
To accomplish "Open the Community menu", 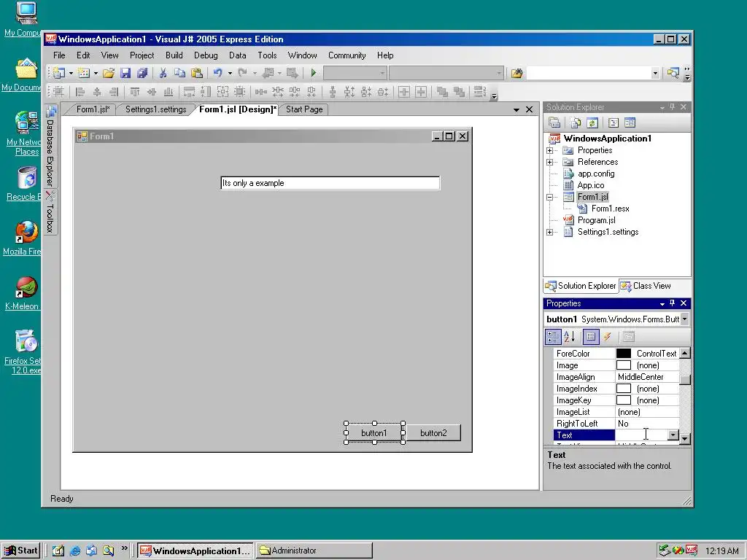I will click(347, 55).
